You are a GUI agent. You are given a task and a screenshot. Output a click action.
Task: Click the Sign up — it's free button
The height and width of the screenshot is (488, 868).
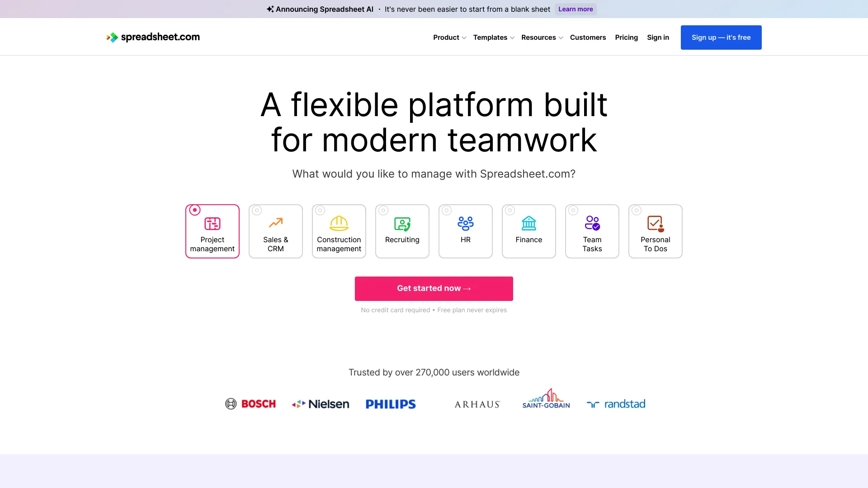pyautogui.click(x=721, y=38)
